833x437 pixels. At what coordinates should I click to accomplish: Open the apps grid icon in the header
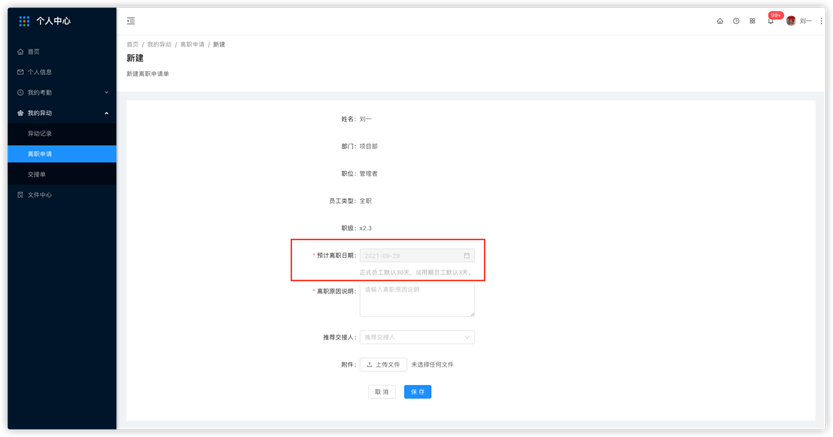click(752, 21)
